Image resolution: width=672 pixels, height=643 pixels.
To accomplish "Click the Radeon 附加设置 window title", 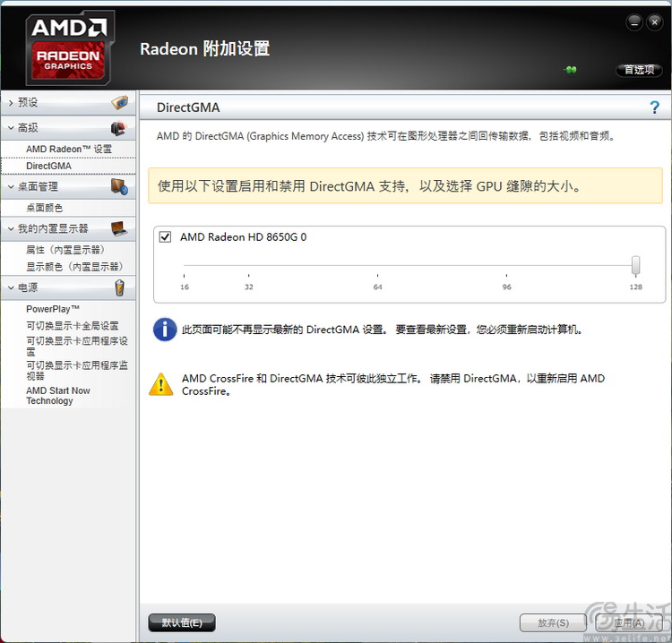I will 204,48.
